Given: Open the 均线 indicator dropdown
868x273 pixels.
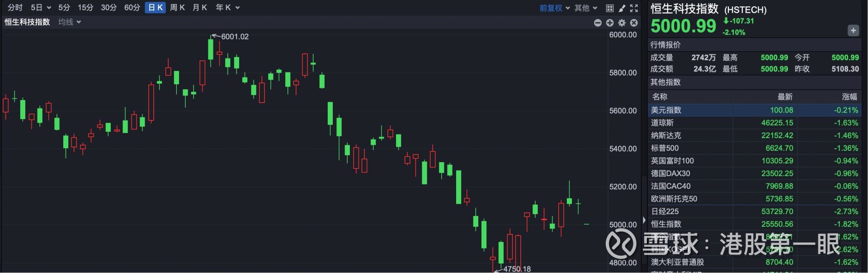Looking at the screenshot, I should click(x=69, y=22).
